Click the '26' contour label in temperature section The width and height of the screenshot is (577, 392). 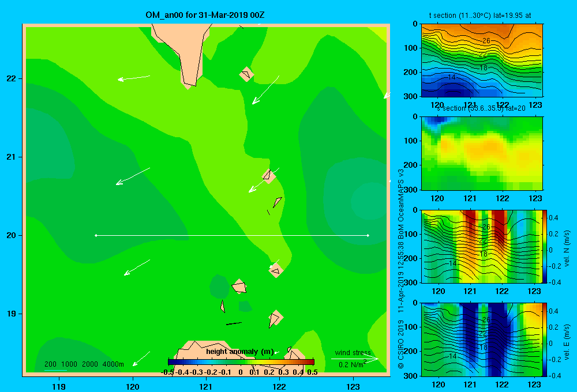pyautogui.click(x=486, y=41)
